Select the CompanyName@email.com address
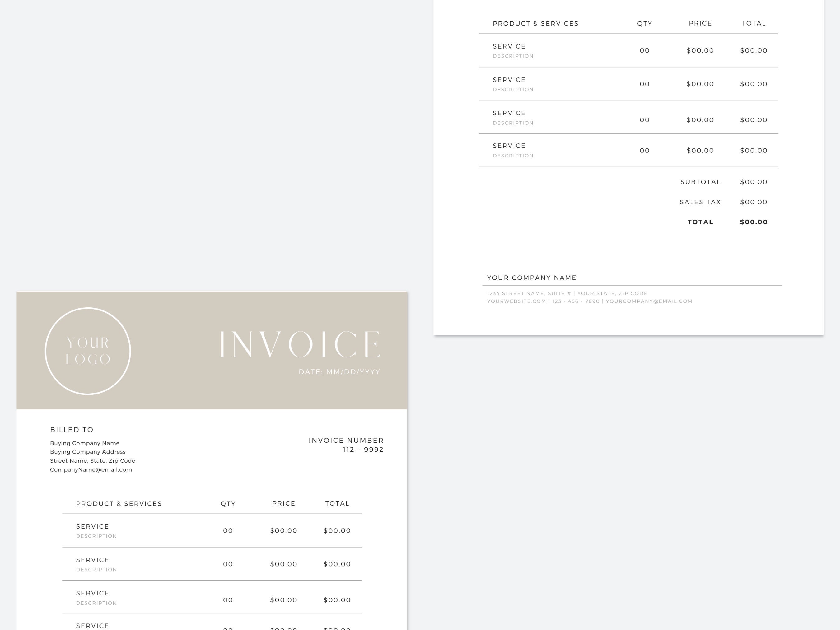Image resolution: width=840 pixels, height=630 pixels. [91, 469]
